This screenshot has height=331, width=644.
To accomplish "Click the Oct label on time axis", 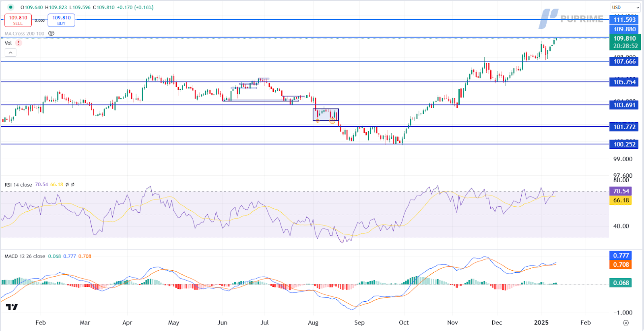I will click(x=404, y=323).
